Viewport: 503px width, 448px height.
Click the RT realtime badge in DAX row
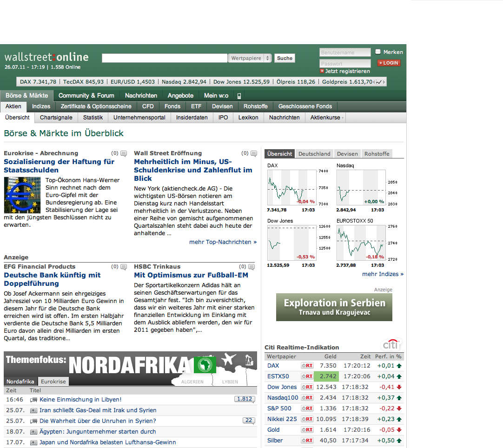click(x=307, y=366)
